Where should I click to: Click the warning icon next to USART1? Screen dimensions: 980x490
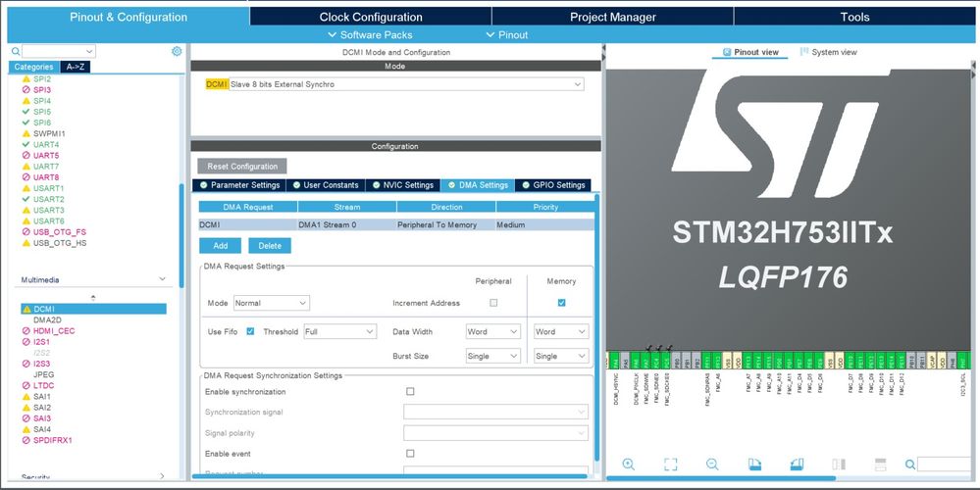point(26,188)
